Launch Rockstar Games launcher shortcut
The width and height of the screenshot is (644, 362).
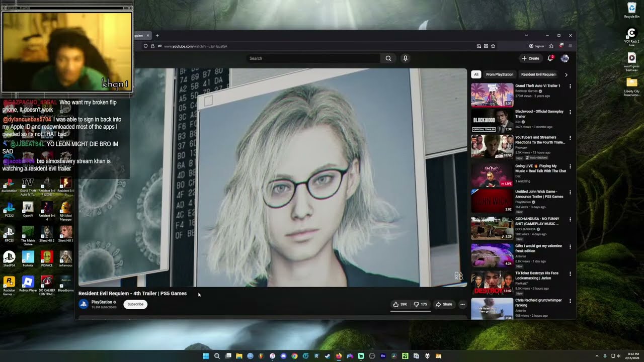pyautogui.click(x=9, y=286)
